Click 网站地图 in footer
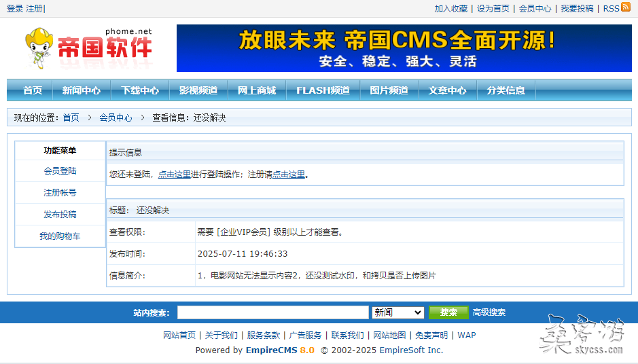 pos(389,335)
